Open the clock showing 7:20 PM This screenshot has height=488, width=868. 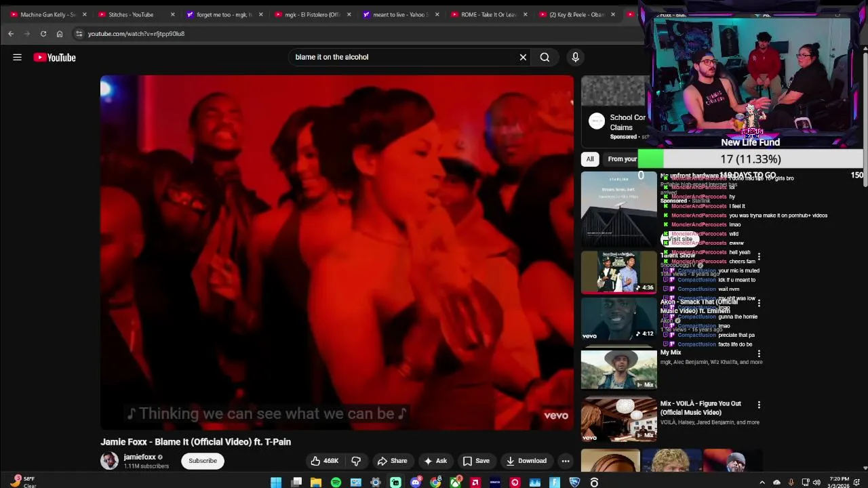839,482
